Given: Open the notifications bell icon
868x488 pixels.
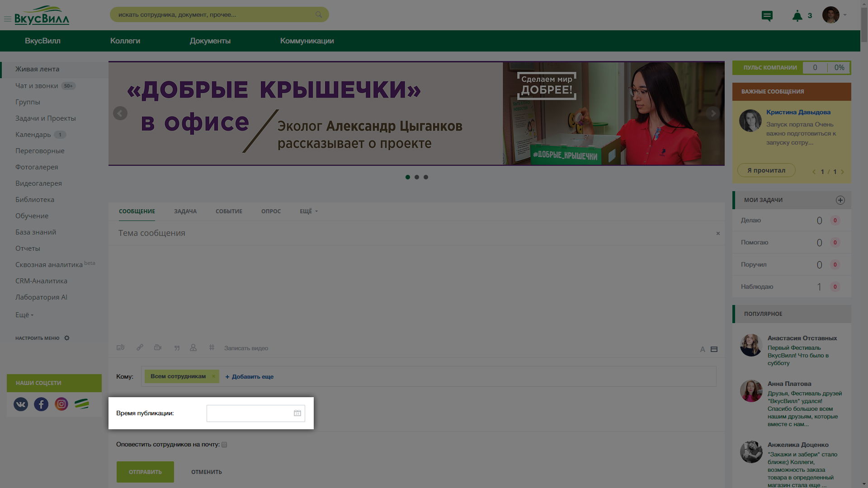Looking at the screenshot, I should [797, 16].
